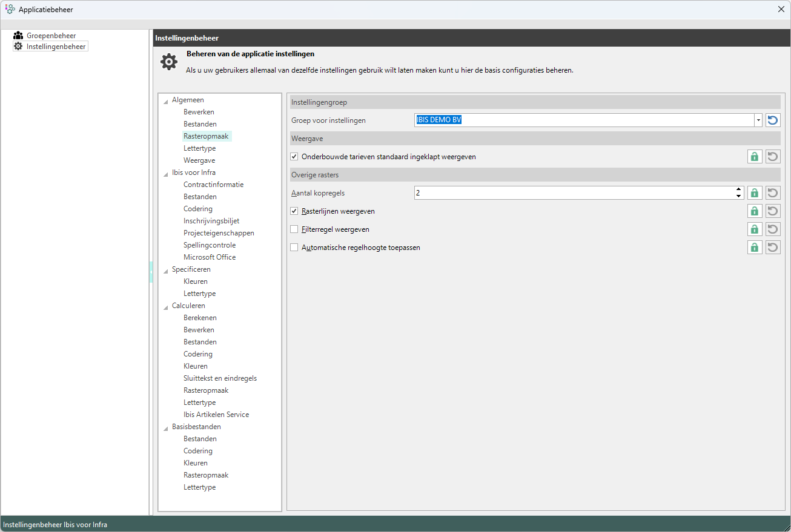Screen dimensions: 791x532
Task: Open Sluittekst en eindregels settings
Action: 220,378
